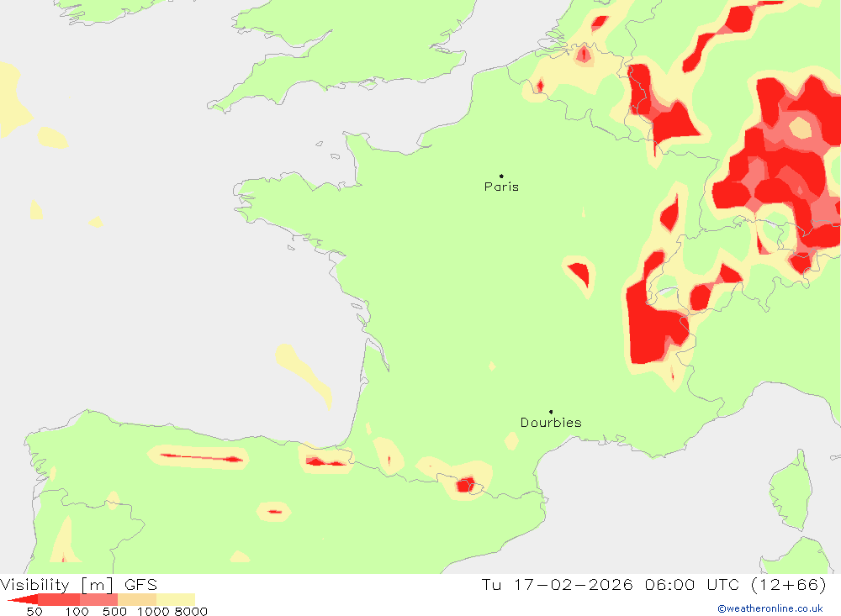This screenshot has width=841, height=616.
Task: Click the legend value '500'
Action: tap(114, 612)
